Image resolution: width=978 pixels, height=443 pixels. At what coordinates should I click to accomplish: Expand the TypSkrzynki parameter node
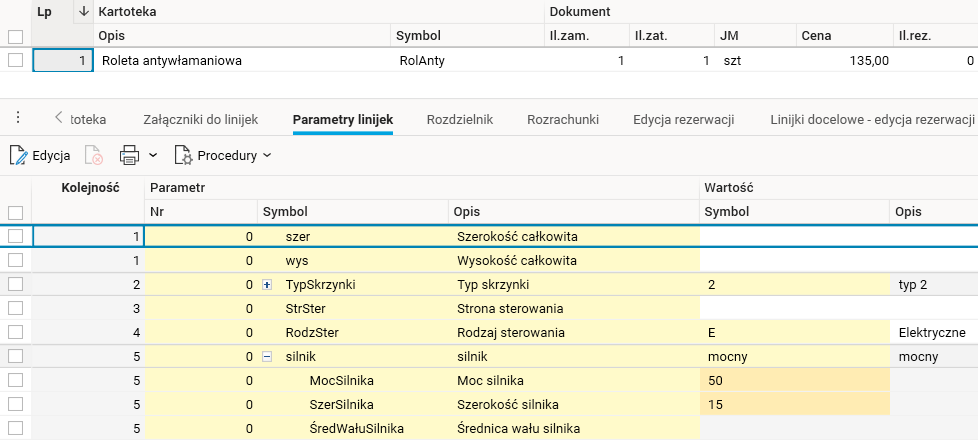click(267, 285)
